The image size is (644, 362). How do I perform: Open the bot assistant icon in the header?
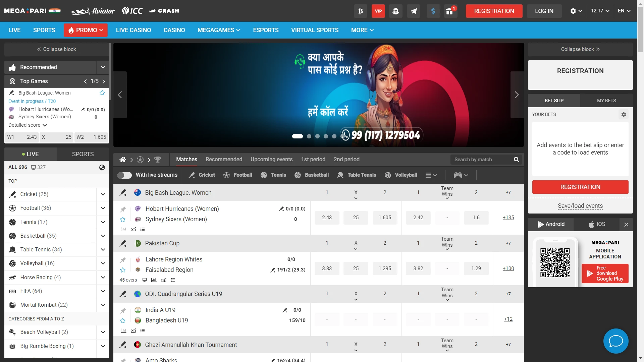[x=396, y=11]
